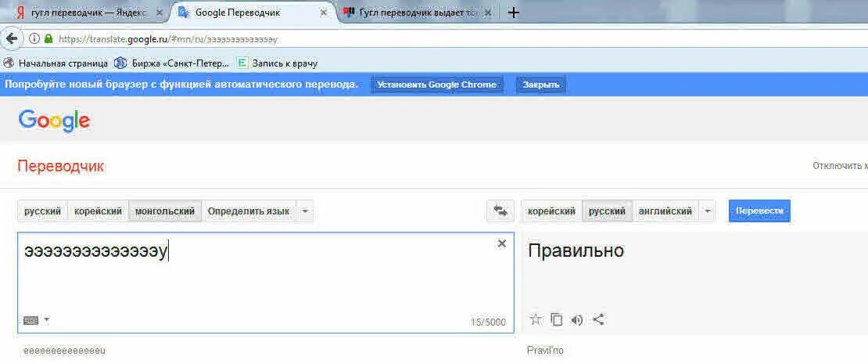The image size is (868, 364).
Task: Select корейский as target language
Action: coord(551,211)
